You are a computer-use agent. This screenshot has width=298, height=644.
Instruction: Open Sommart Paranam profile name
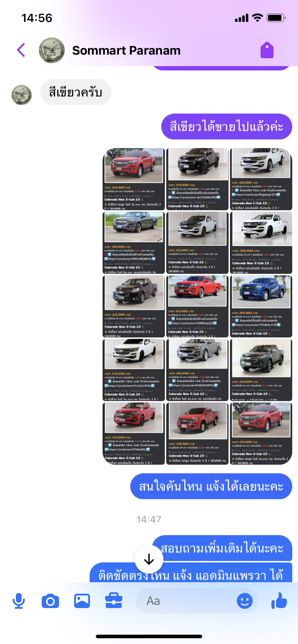tap(126, 50)
